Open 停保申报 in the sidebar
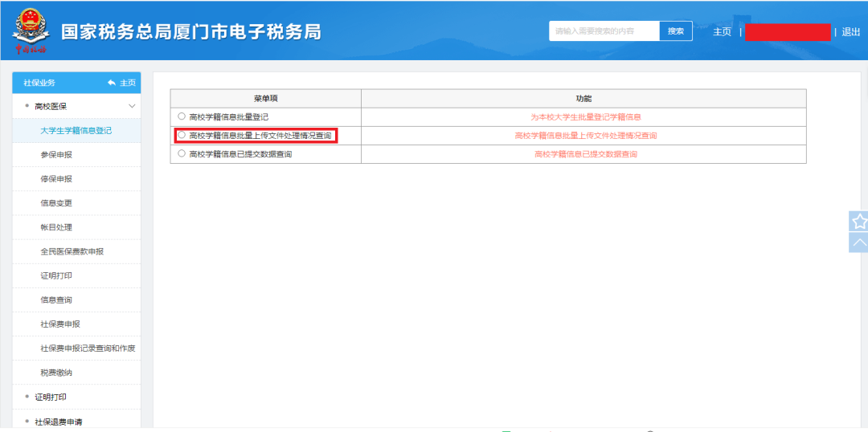Viewport: 868px width, 432px height. point(76,179)
